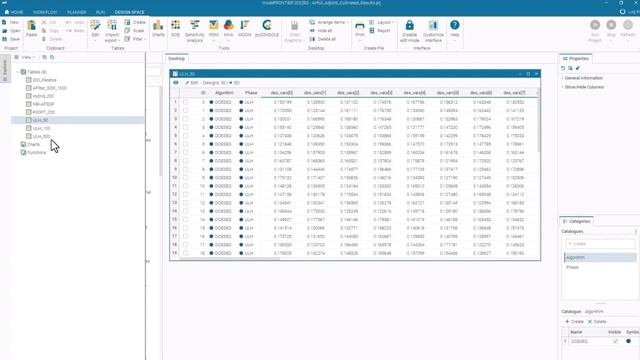Click the expand-all icon beside the explorer View menu
This screenshot has height=360, width=640.
pos(44,57)
